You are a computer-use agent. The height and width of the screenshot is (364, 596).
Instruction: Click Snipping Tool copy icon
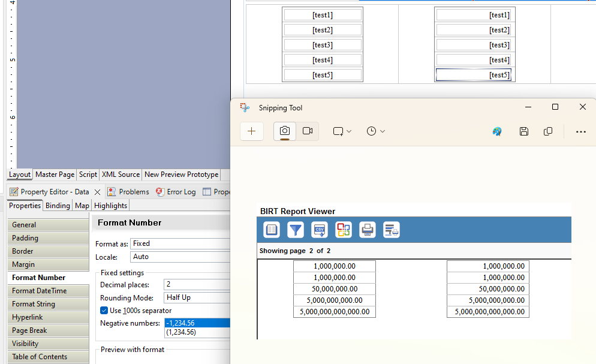pos(547,131)
